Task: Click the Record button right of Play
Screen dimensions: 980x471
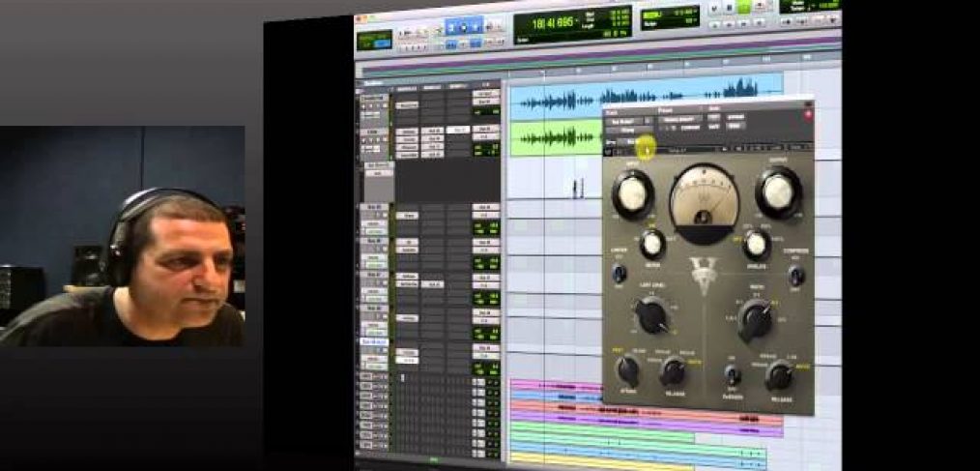Action: (x=758, y=7)
